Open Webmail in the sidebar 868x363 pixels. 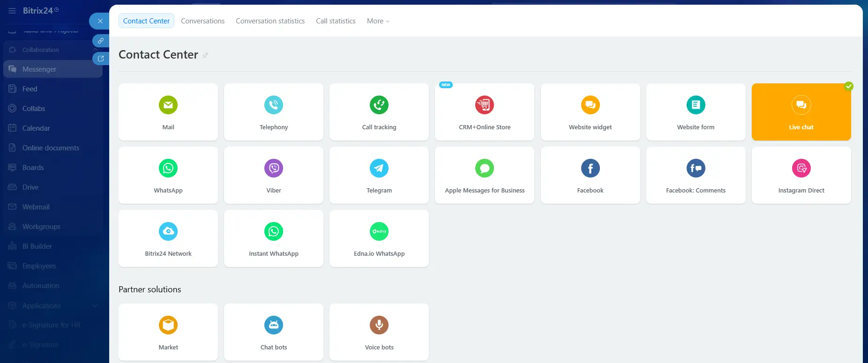[x=52, y=207]
